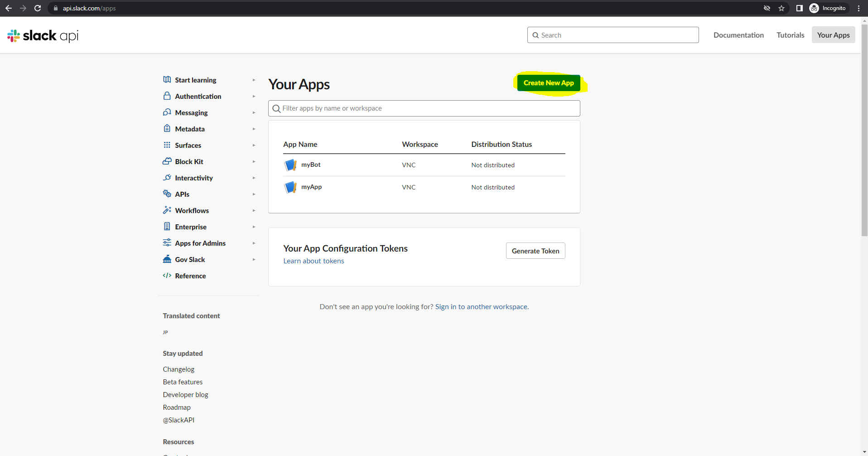This screenshot has height=456, width=868.
Task: Expand the Metadata section arrow
Action: coord(254,129)
